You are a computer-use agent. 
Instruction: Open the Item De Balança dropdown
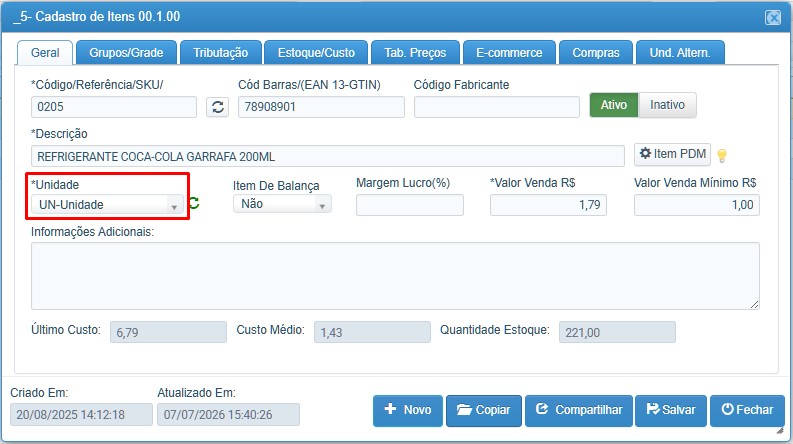[282, 204]
